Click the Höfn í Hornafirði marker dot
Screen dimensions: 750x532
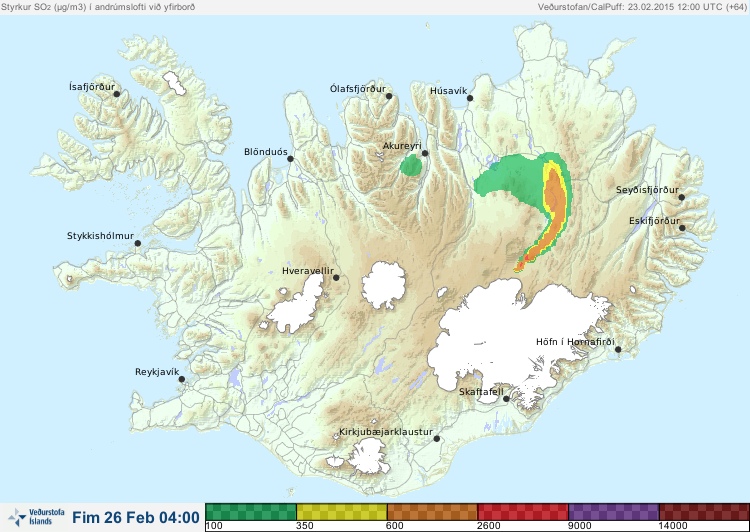(x=618, y=350)
